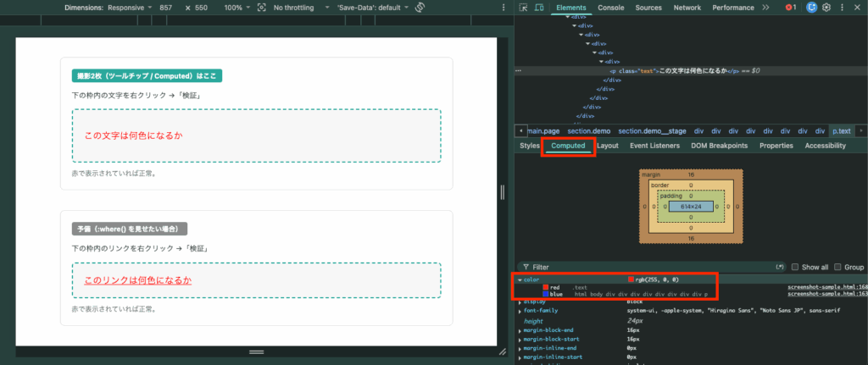Open the Responsive dimensions dropdown

pos(130,8)
